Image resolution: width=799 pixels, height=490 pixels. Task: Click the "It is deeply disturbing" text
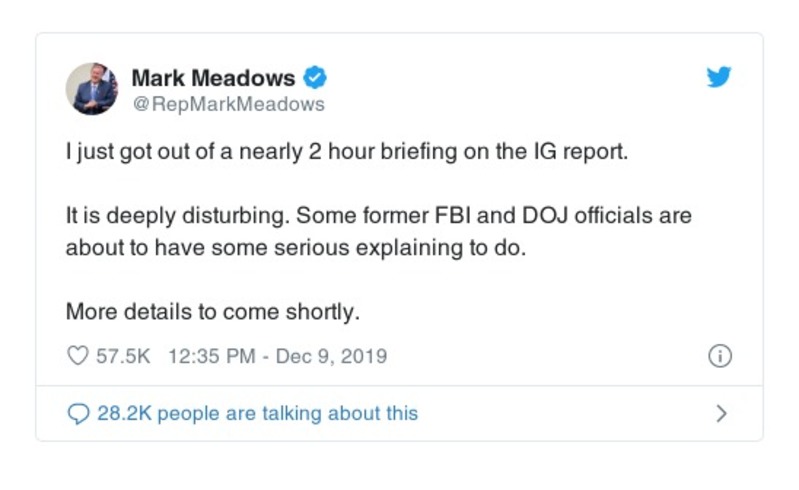click(x=162, y=216)
